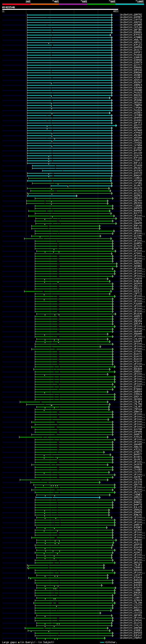Open hit UniRef100_A4S1T8
This screenshot has width=146, height=644.
pyautogui.click(x=131, y=188)
